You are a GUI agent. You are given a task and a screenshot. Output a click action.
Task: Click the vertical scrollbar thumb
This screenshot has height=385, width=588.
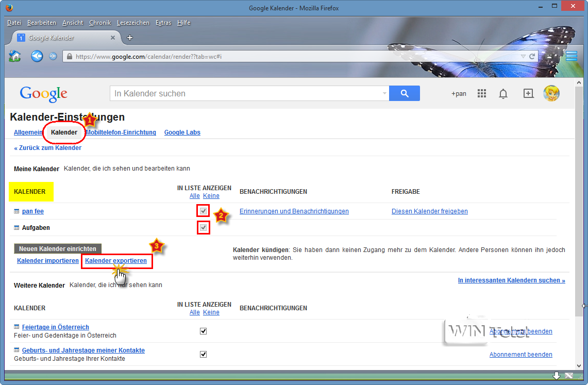pyautogui.click(x=579, y=200)
